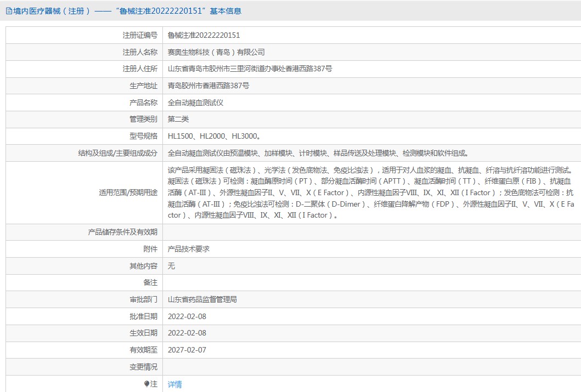This screenshot has height=392, width=581.
Task: Click the 生产地址 label
Action: (143, 86)
